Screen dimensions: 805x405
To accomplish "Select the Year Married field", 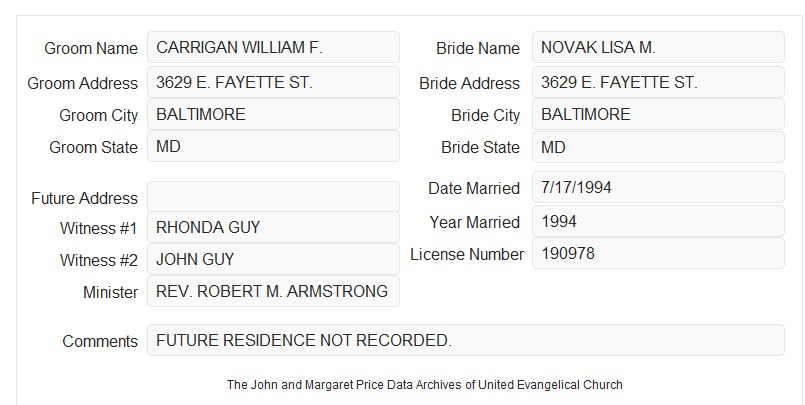I will [x=658, y=221].
